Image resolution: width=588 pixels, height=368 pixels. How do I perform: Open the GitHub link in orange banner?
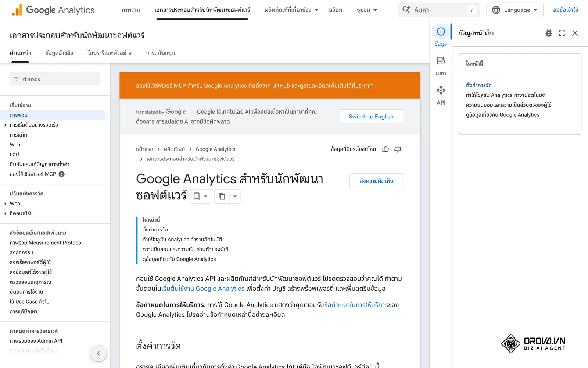pos(281,85)
